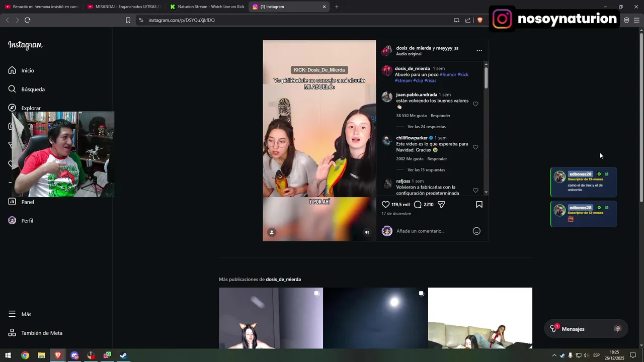Click the address bar URL

(182, 20)
